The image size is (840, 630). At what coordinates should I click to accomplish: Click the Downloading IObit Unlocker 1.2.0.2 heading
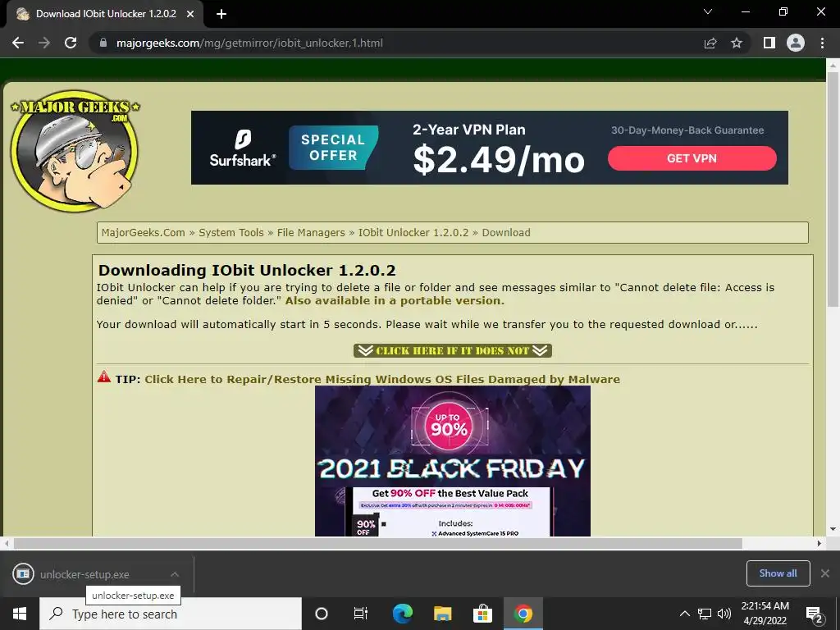247,270
